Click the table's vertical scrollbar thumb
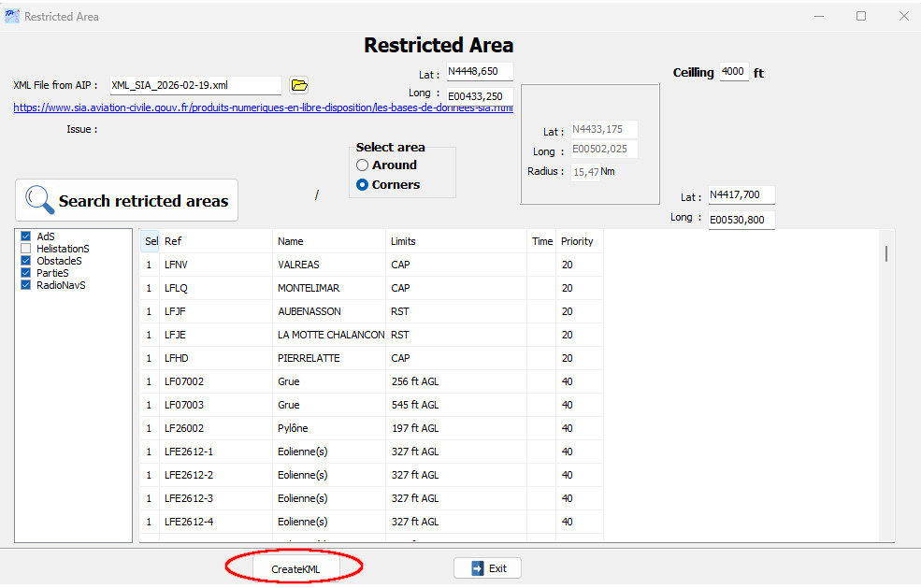This screenshot has width=921, height=588. (x=885, y=253)
